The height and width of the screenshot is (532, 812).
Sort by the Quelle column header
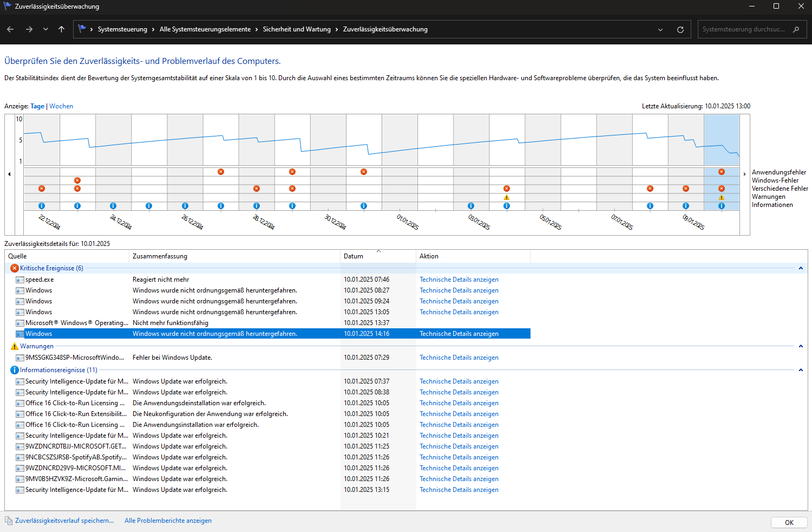pos(67,256)
